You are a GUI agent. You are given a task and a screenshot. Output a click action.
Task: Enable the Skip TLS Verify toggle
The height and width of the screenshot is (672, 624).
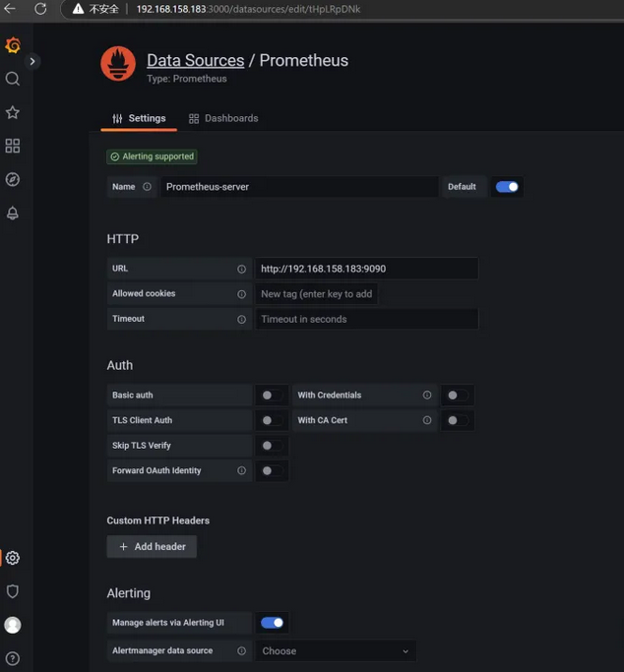point(272,446)
